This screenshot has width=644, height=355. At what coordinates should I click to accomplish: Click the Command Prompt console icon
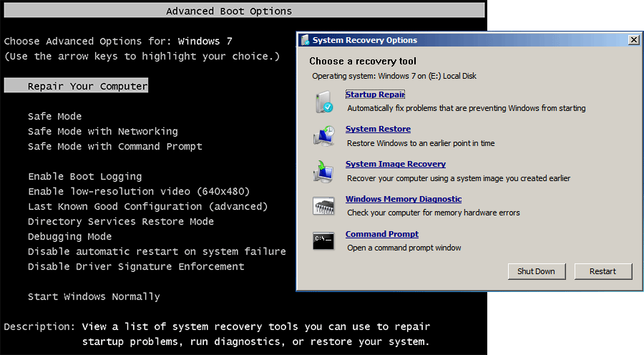(323, 240)
